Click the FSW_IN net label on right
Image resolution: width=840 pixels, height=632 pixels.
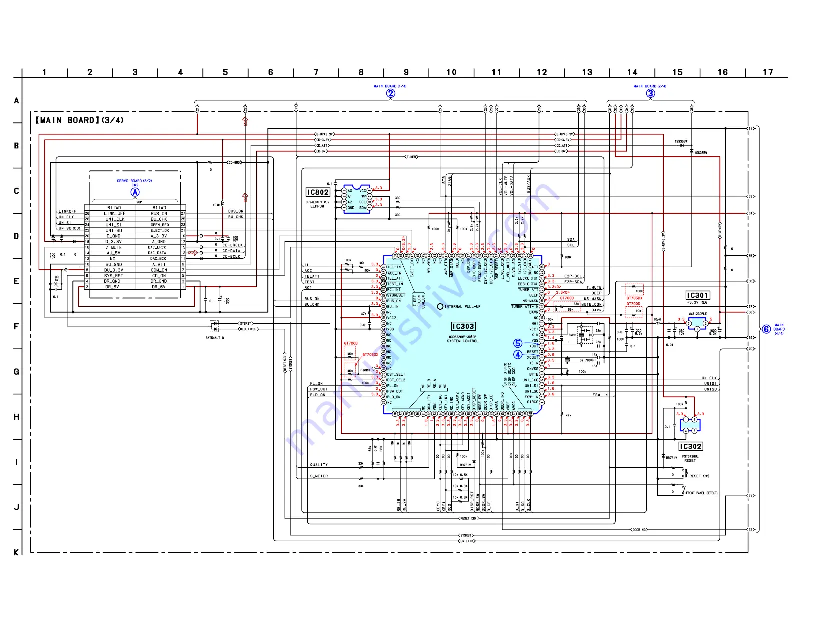(600, 395)
